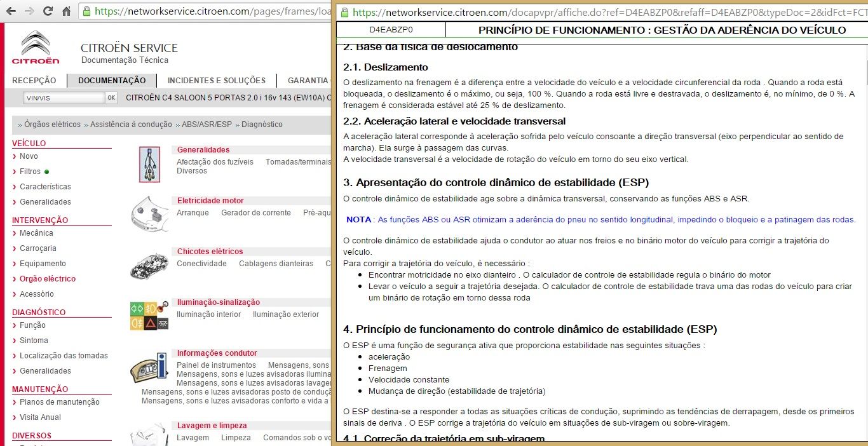Expand Planos de manutenção in sidebar
The image size is (868, 446).
[x=59, y=402]
